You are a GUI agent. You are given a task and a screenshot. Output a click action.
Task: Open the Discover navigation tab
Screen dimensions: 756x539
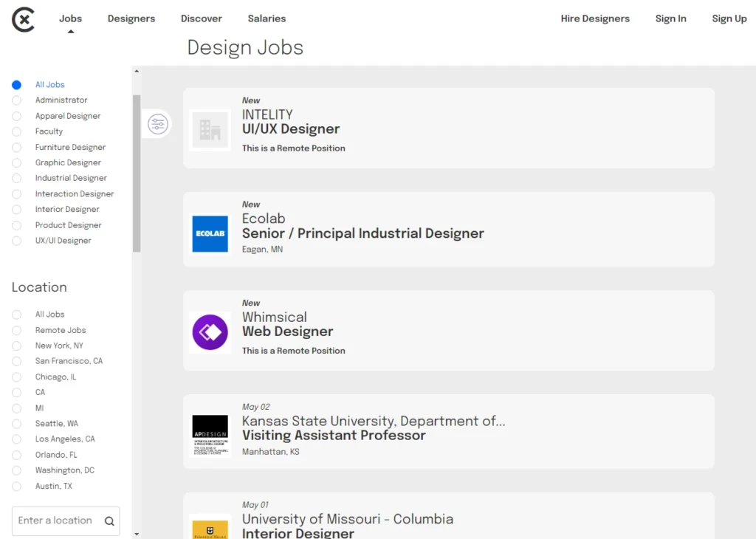click(201, 18)
